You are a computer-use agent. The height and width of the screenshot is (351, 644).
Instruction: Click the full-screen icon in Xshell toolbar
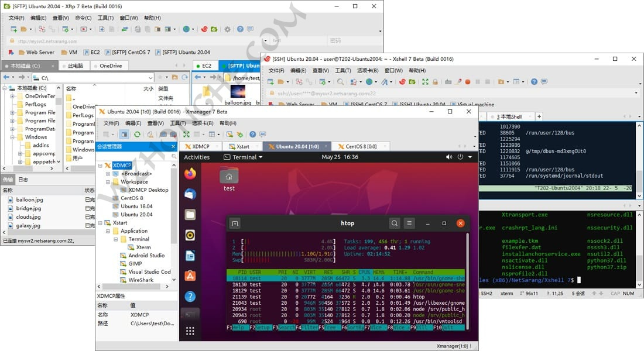coord(424,81)
